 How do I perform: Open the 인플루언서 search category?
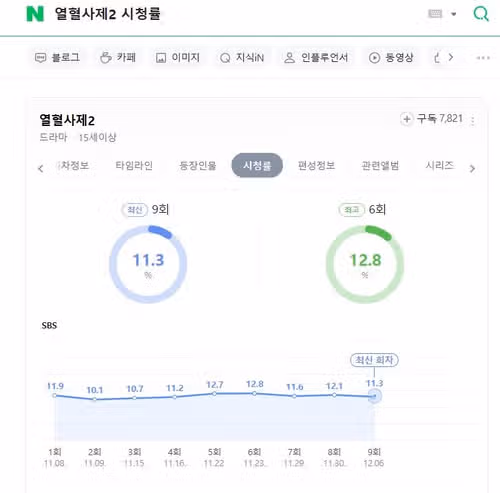(x=316, y=58)
